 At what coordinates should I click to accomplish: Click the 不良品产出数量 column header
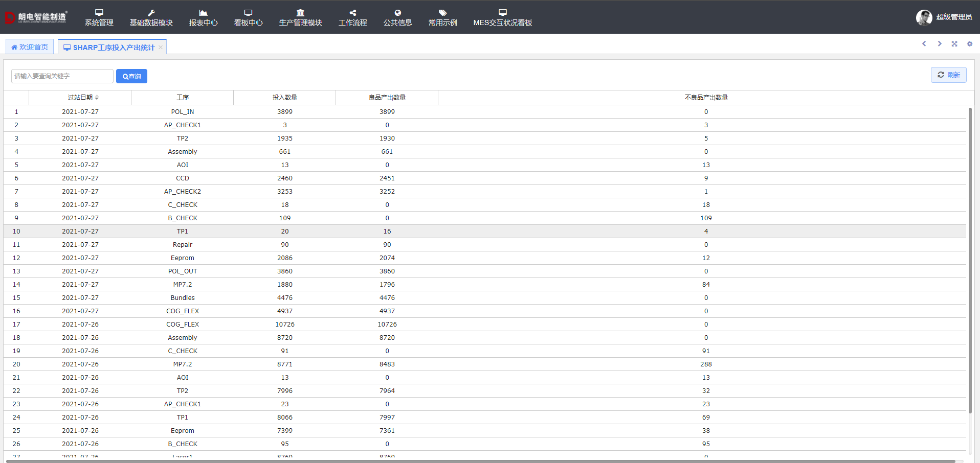(706, 98)
